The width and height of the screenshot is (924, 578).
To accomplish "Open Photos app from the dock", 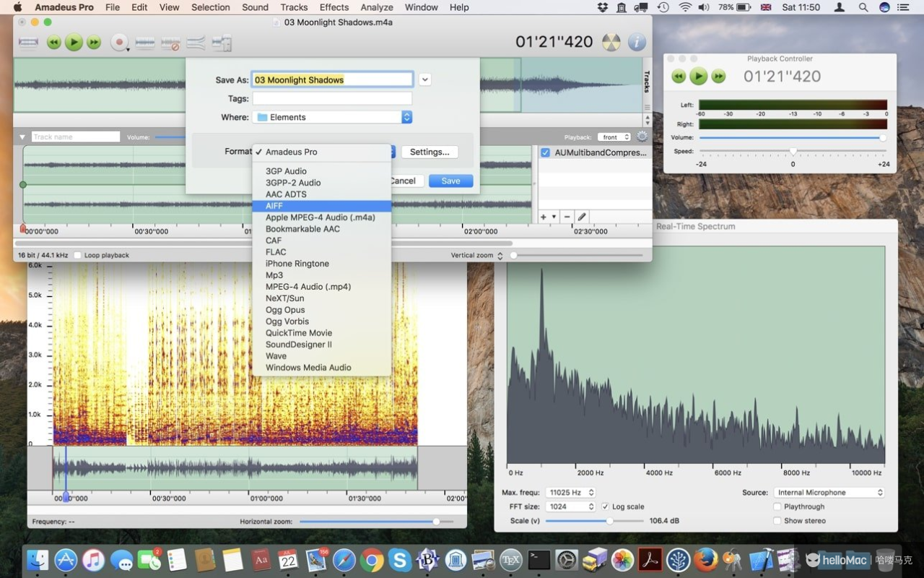I will pos(622,559).
